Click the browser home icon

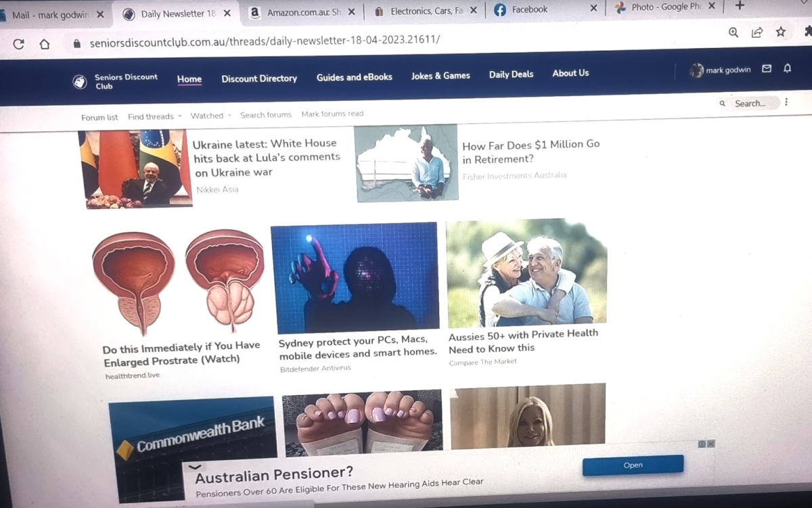[x=45, y=44]
